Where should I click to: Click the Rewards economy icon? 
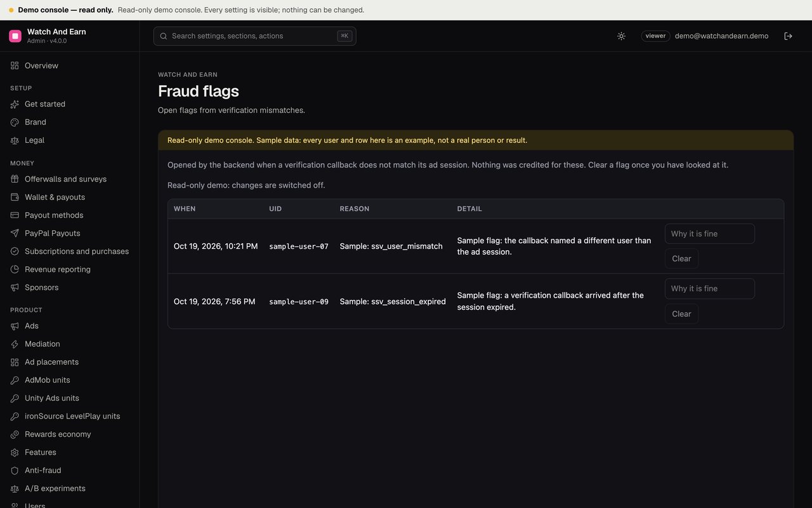point(15,434)
